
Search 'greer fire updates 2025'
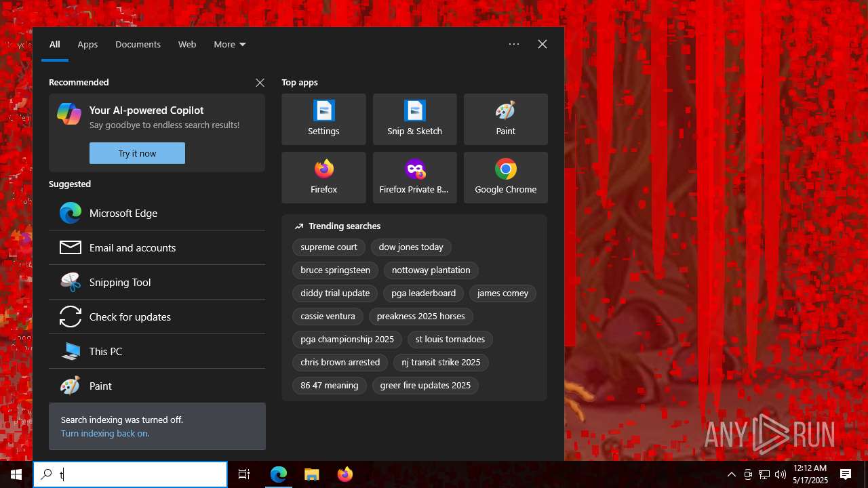(x=425, y=386)
